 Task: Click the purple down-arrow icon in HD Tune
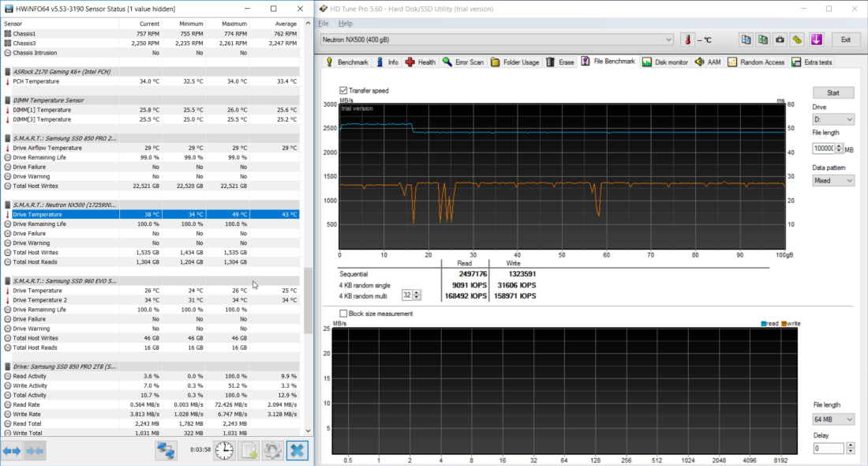pos(817,39)
